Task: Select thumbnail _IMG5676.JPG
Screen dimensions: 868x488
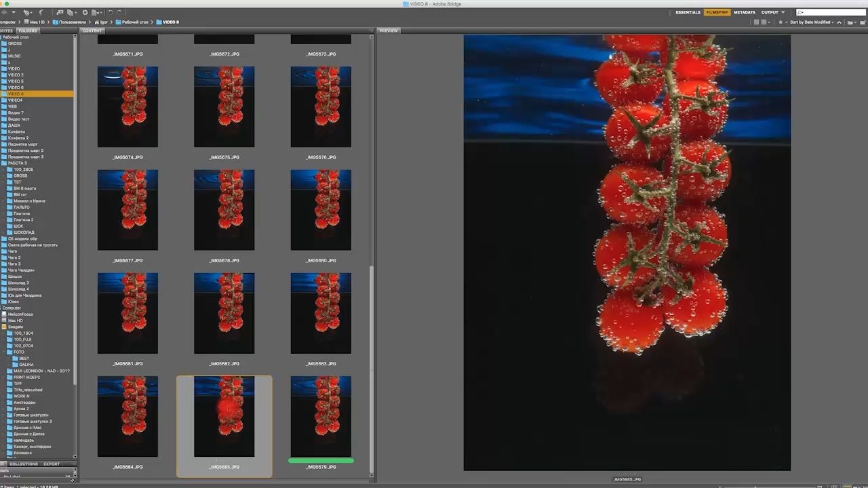Action: pos(321,106)
